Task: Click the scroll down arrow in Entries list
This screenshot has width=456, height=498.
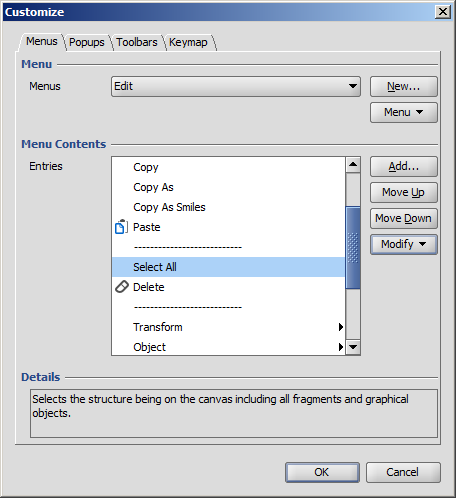Action: click(x=353, y=347)
